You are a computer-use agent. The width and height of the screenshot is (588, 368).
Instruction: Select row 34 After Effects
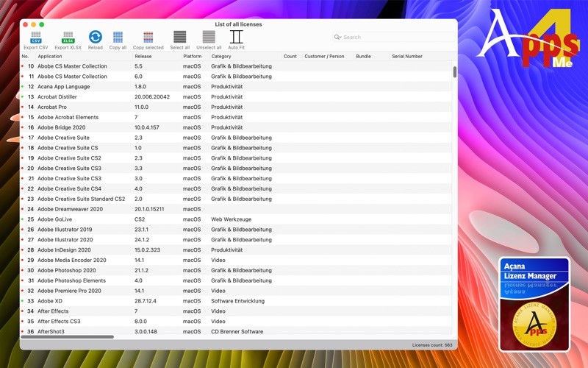(x=236, y=311)
